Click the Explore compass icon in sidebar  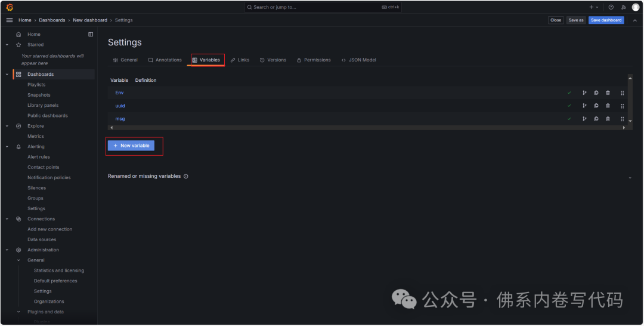point(18,126)
